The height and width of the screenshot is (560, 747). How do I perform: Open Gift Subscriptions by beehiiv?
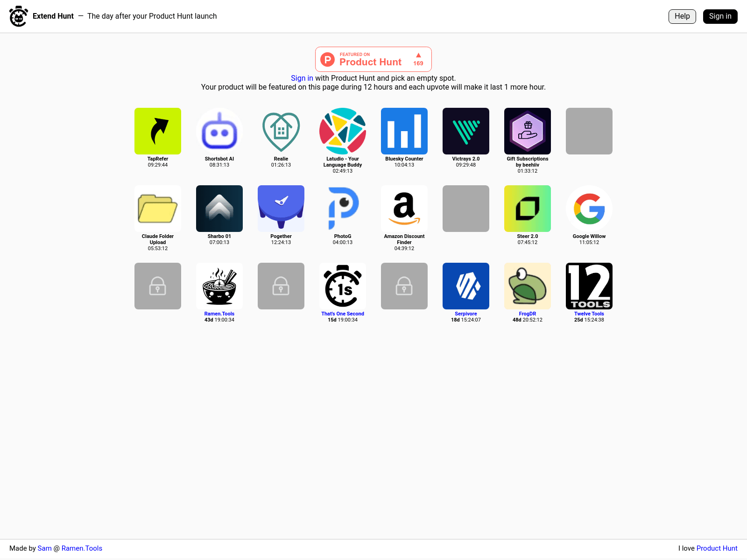pyautogui.click(x=527, y=131)
